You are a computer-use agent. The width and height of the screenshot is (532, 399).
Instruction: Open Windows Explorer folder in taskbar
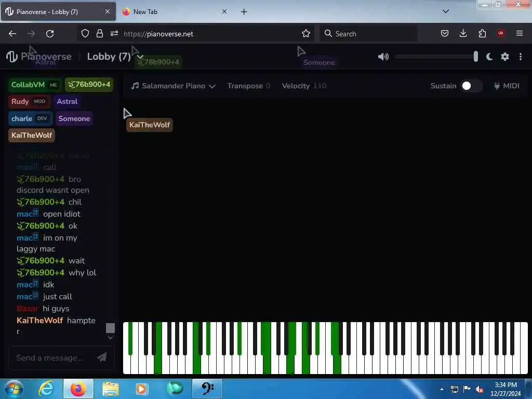[x=111, y=389]
